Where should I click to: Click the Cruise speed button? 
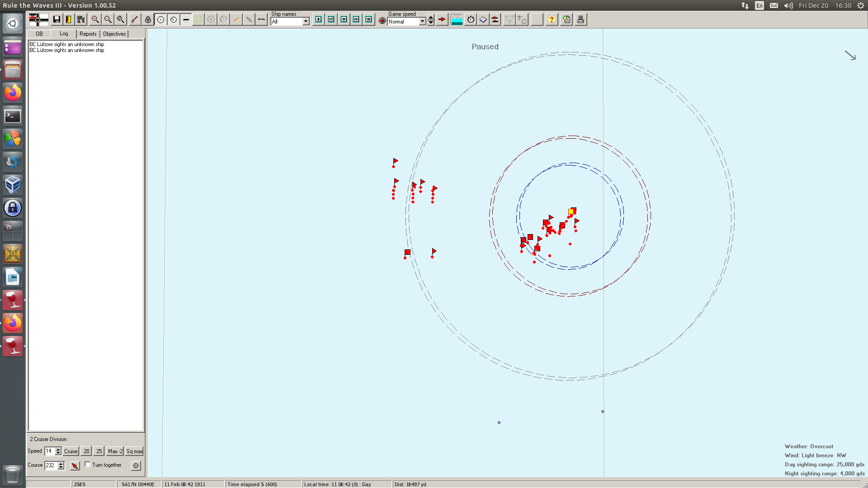(x=71, y=451)
